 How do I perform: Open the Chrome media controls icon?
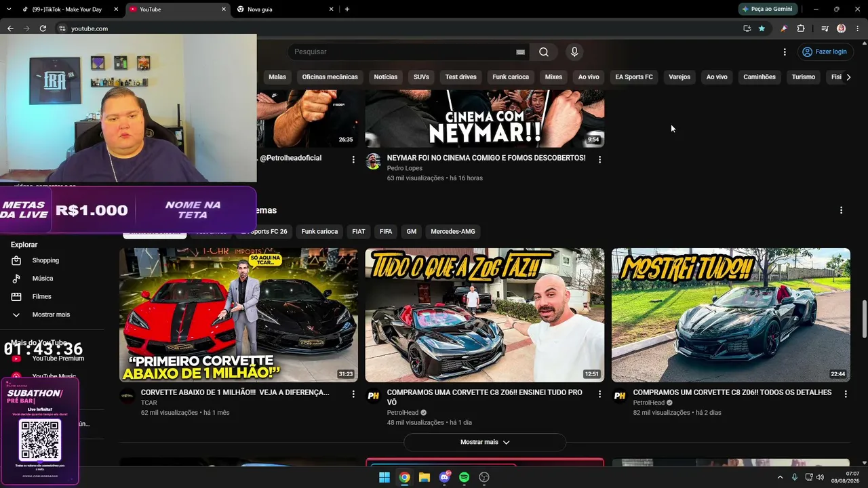pos(825,28)
